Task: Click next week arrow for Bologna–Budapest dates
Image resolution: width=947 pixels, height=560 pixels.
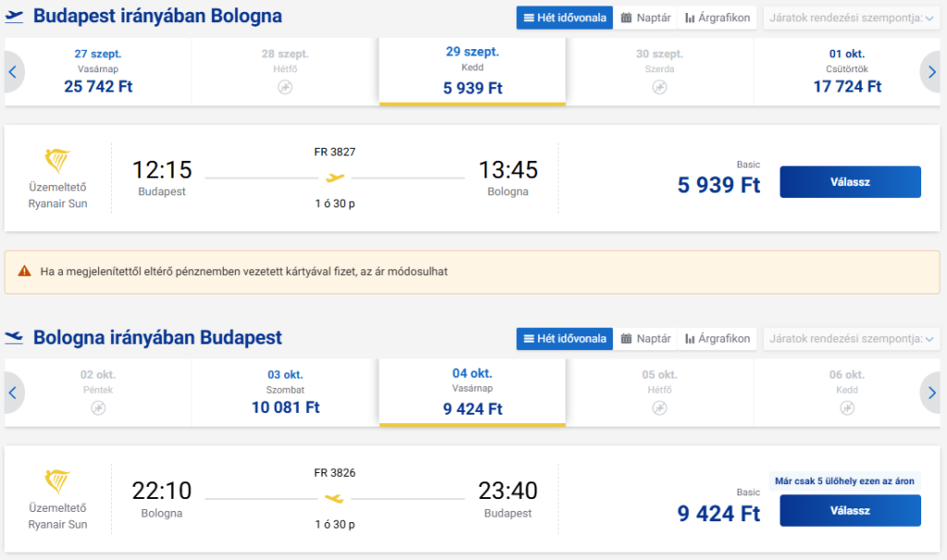Action: coord(931,393)
